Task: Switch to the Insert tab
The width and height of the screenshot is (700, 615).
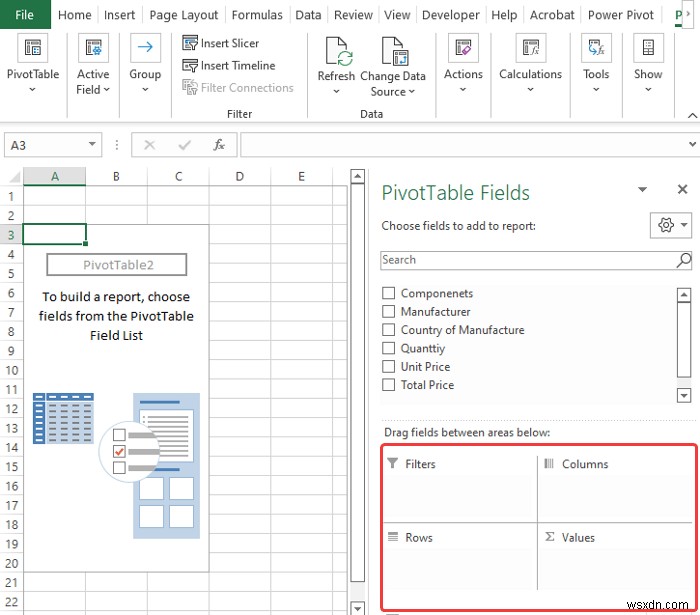Action: (x=119, y=15)
